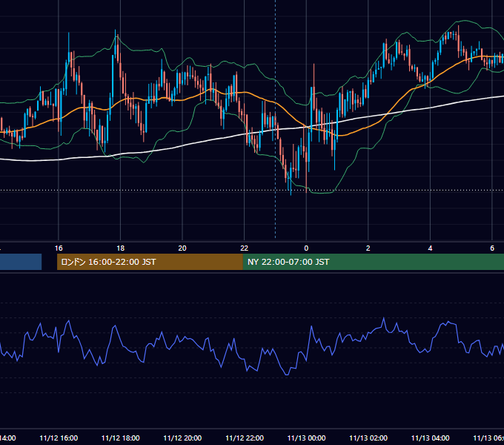
Task: Click the 11/12 22:00 date label
Action: pyautogui.click(x=245, y=438)
